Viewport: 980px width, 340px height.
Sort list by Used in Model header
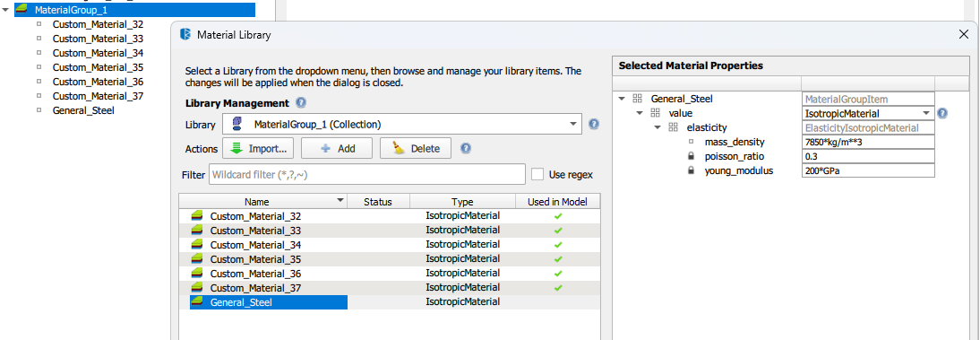coord(557,202)
